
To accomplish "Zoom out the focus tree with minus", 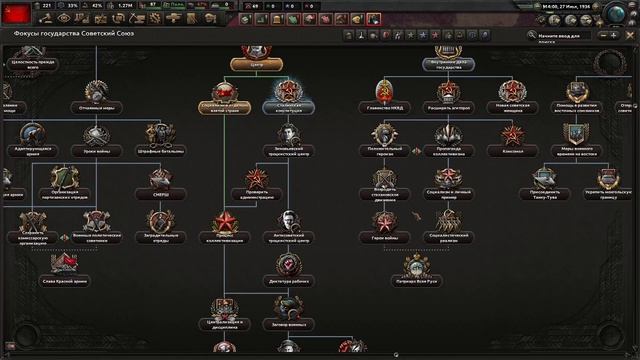I will 603,36.
